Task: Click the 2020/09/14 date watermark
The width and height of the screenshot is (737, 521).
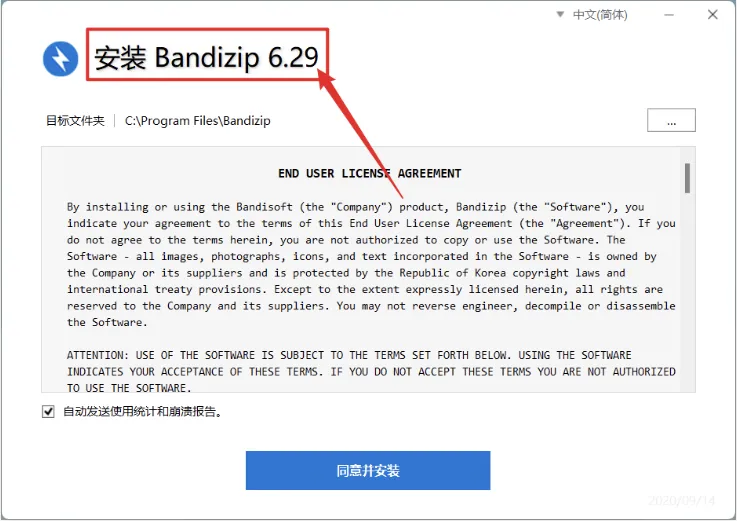Action: (x=681, y=500)
